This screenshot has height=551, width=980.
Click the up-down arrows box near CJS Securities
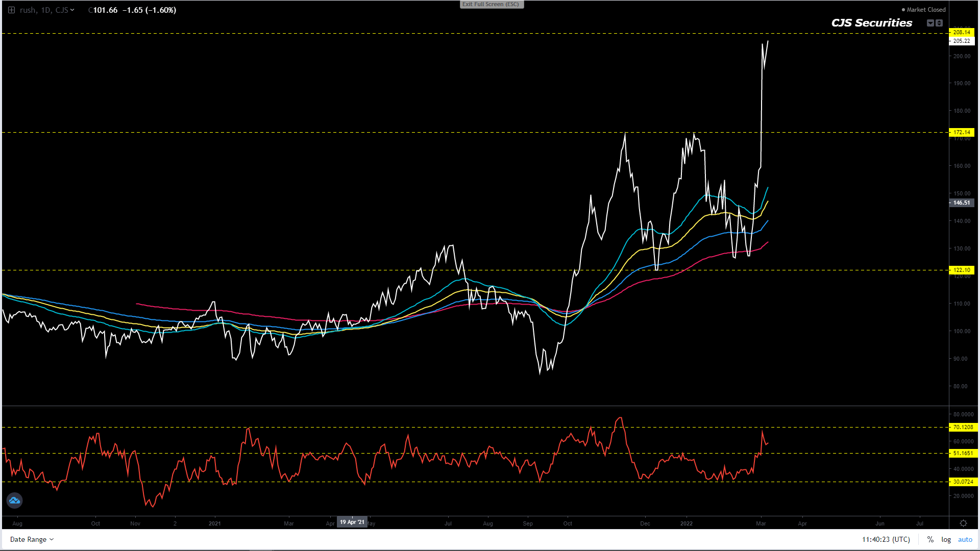(939, 23)
